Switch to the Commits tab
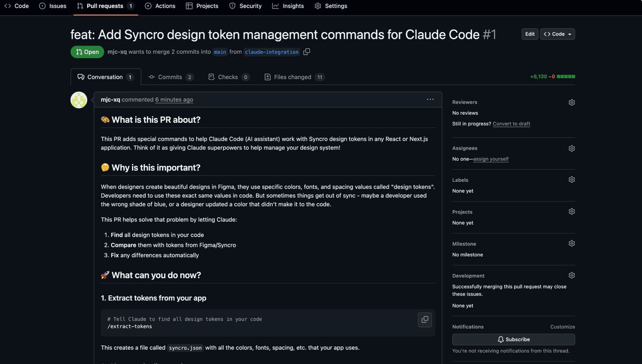This screenshot has height=364, width=642. point(171,77)
